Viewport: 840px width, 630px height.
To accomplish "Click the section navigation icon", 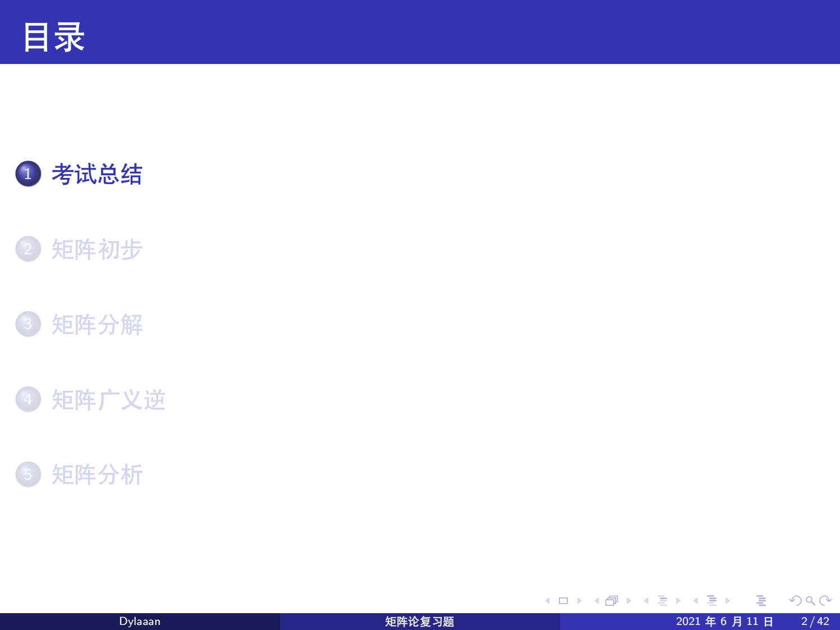I will pos(712,601).
